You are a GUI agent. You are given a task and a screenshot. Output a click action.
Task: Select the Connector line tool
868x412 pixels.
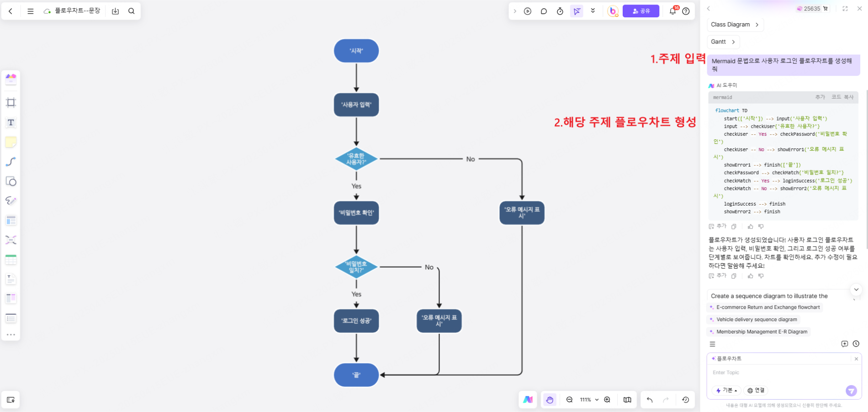(x=11, y=162)
